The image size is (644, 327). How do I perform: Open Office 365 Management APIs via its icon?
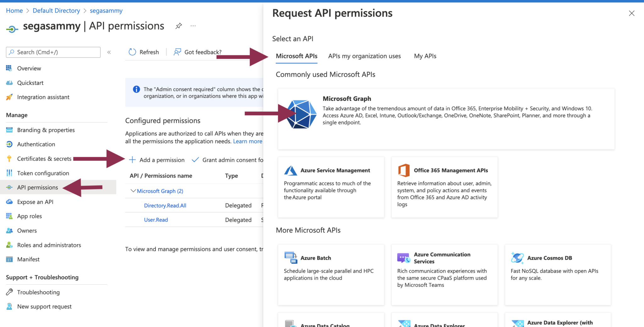tap(404, 170)
